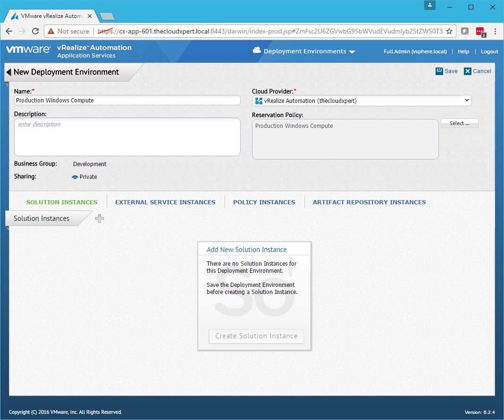Image resolution: width=504 pixels, height=420 pixels.
Task: Click the Save floppy disk icon
Action: pyautogui.click(x=439, y=71)
